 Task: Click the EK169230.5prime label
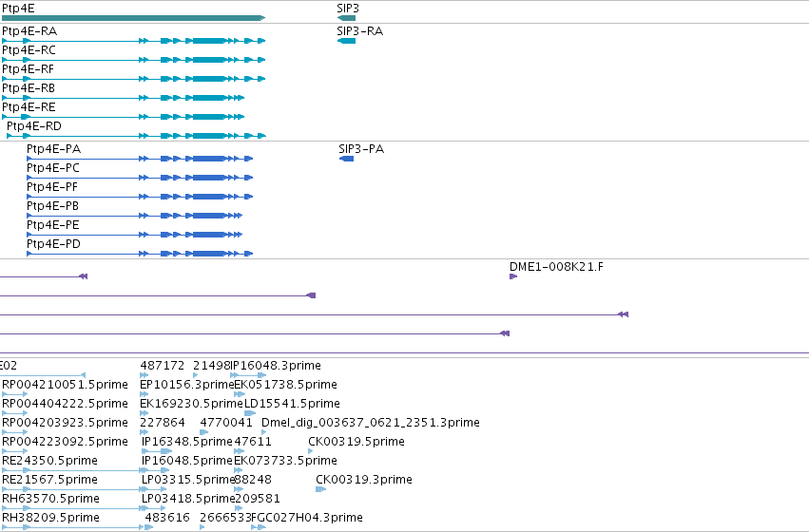[191, 404]
